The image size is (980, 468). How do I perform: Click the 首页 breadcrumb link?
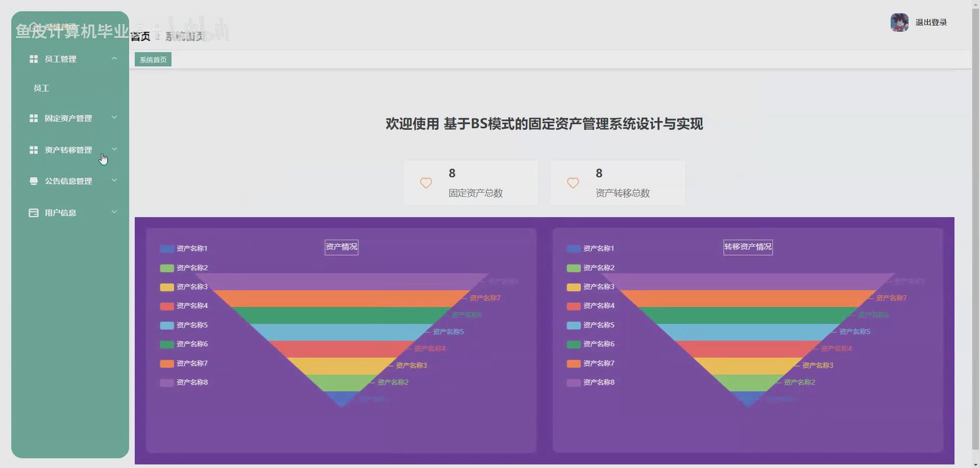coord(140,36)
